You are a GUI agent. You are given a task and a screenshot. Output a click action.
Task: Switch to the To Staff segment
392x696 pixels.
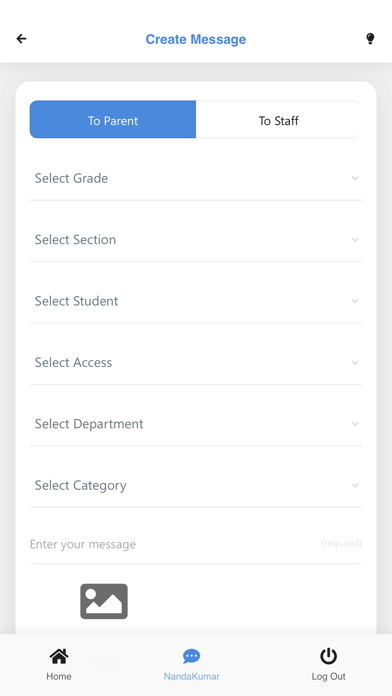pos(279,119)
